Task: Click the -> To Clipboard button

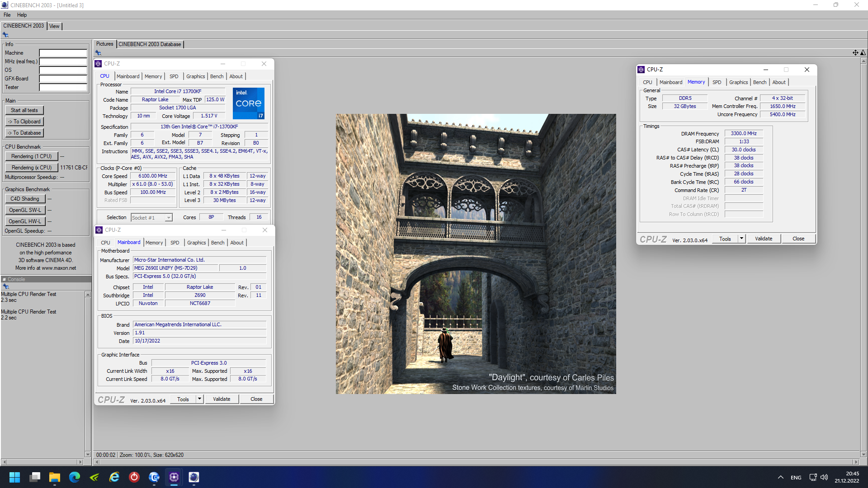Action: pos(24,122)
